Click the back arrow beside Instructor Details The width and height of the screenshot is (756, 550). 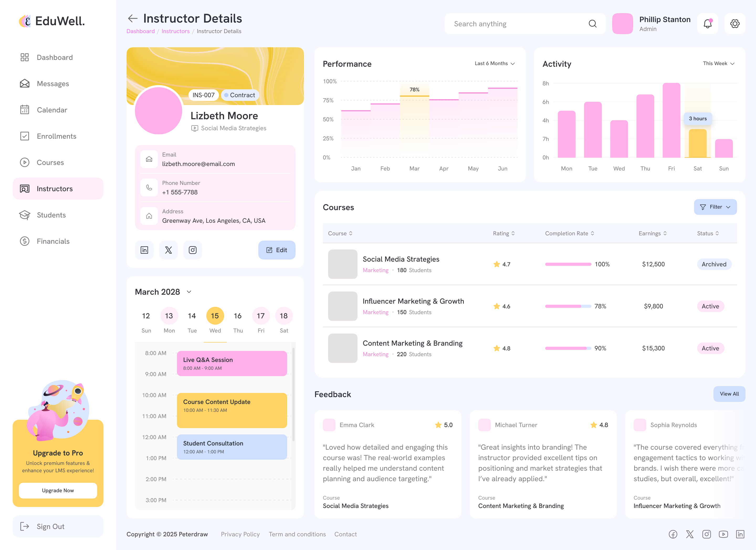click(x=133, y=19)
